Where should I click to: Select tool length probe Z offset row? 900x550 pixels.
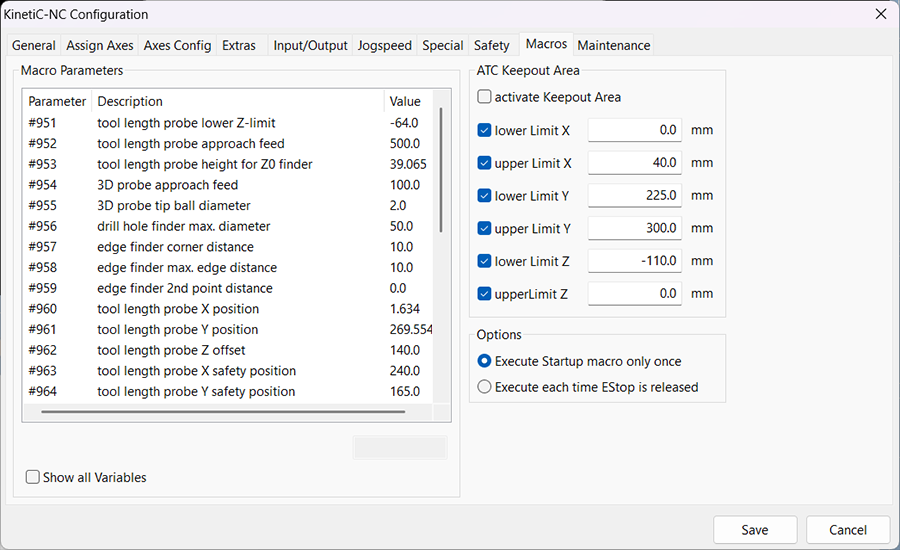[x=228, y=350]
